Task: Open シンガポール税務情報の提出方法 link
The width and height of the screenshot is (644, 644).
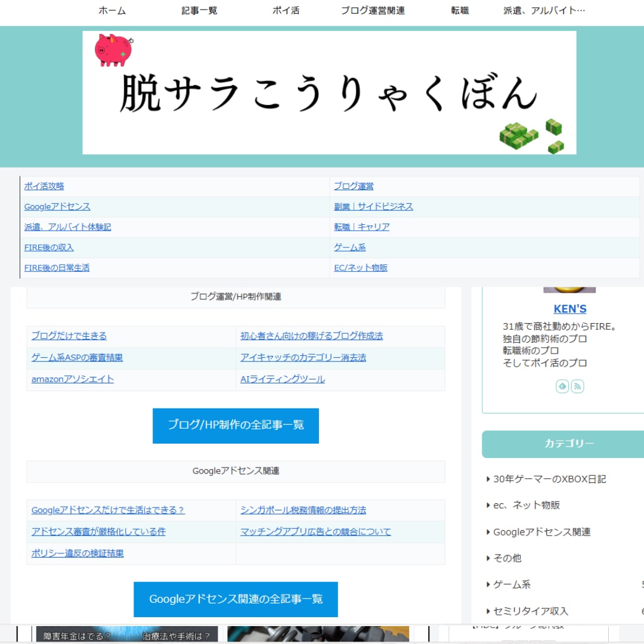Action: coord(303,510)
